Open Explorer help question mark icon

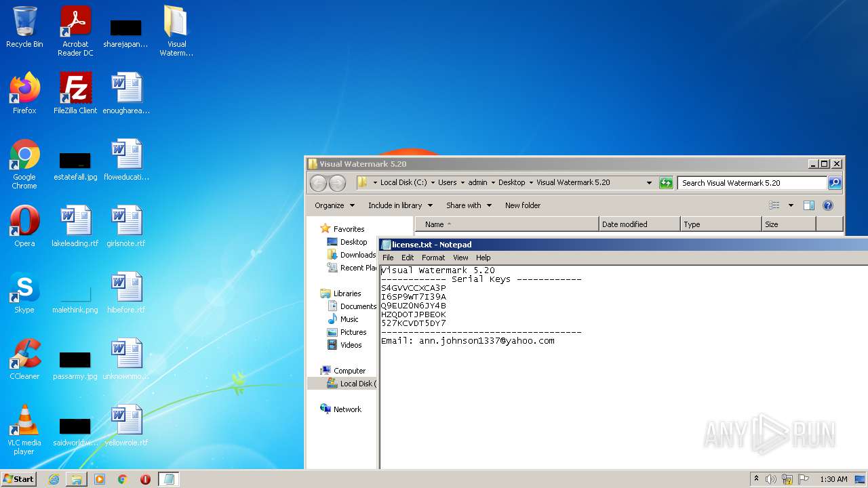[x=827, y=205]
